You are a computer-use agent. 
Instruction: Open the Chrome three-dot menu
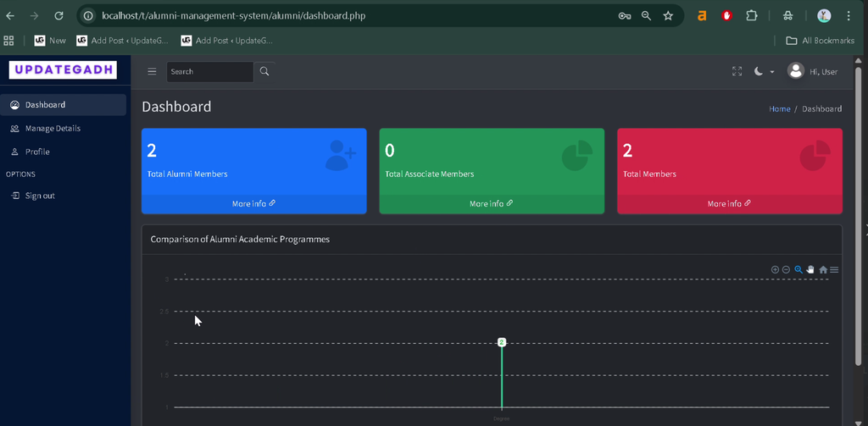coord(849,16)
